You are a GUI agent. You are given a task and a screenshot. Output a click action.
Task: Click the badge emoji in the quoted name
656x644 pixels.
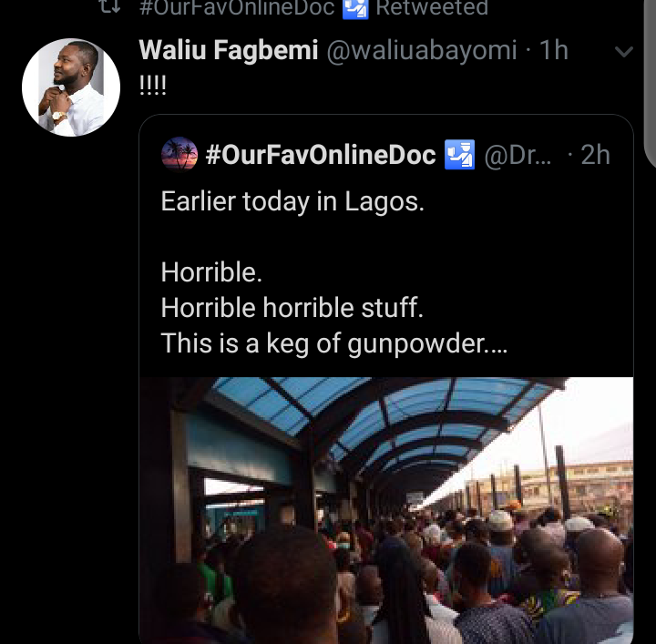click(459, 155)
